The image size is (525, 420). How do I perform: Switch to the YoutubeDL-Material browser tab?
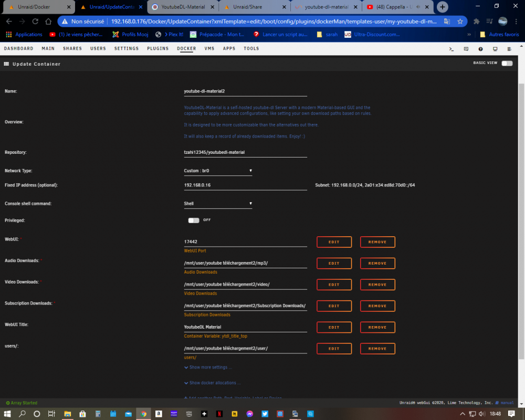(183, 7)
